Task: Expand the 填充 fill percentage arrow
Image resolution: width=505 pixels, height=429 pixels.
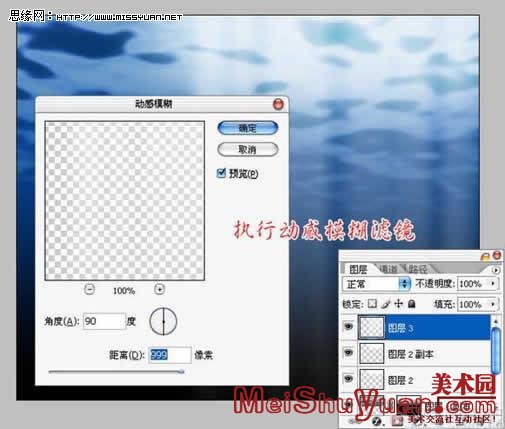Action: click(x=493, y=304)
